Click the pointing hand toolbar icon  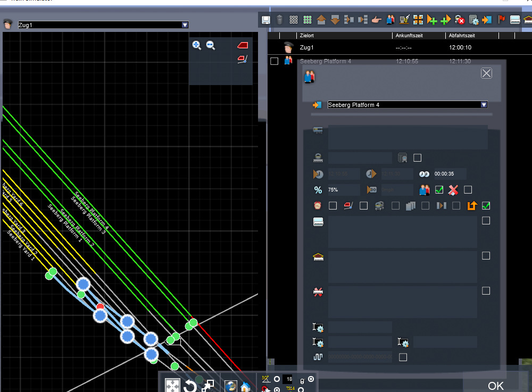point(376,20)
